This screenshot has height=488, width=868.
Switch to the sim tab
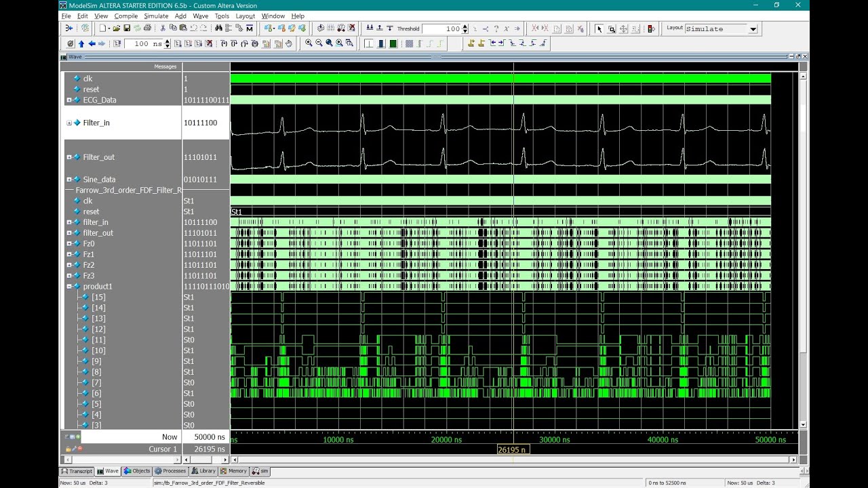pyautogui.click(x=260, y=471)
